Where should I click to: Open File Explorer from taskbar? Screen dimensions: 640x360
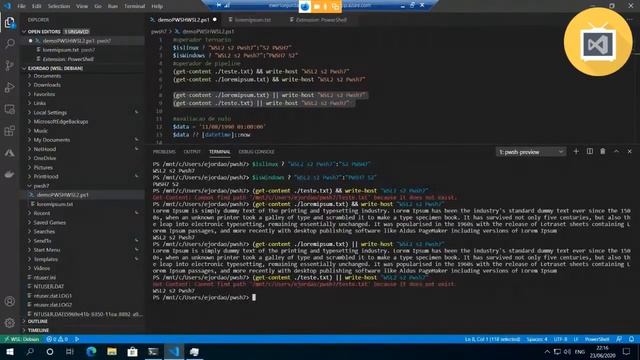[x=111, y=352]
